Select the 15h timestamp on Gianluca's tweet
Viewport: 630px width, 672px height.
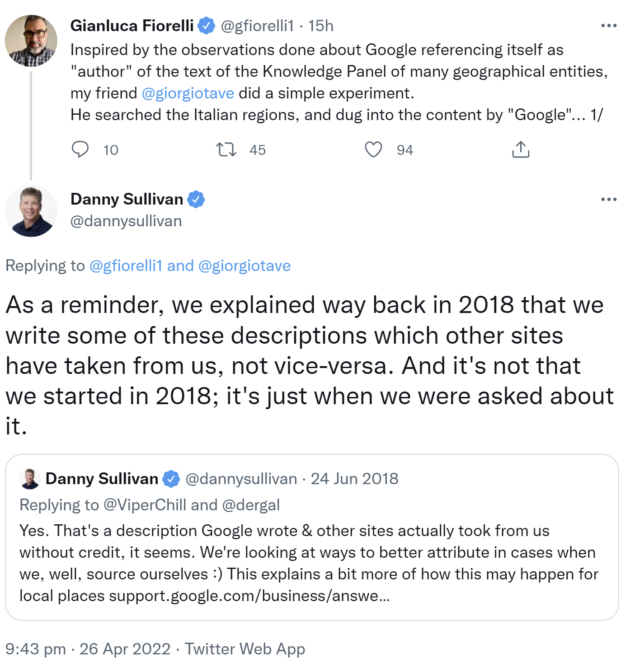coord(320,26)
